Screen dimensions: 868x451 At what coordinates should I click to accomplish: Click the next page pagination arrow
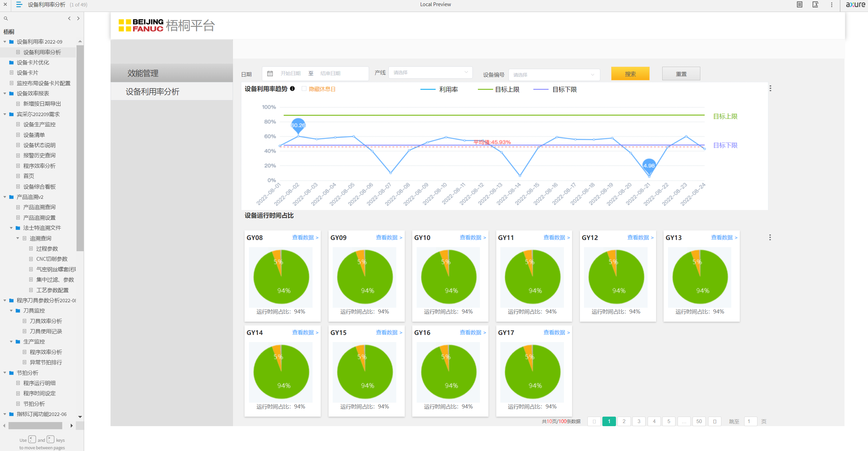tap(715, 421)
